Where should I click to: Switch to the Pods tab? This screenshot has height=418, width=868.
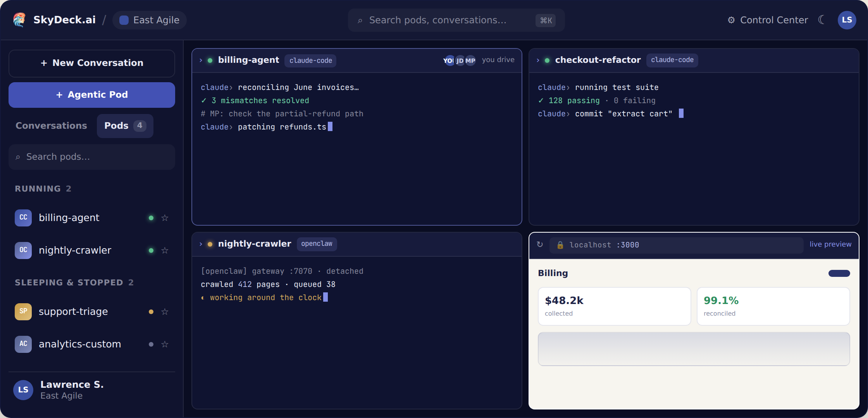[125, 126]
